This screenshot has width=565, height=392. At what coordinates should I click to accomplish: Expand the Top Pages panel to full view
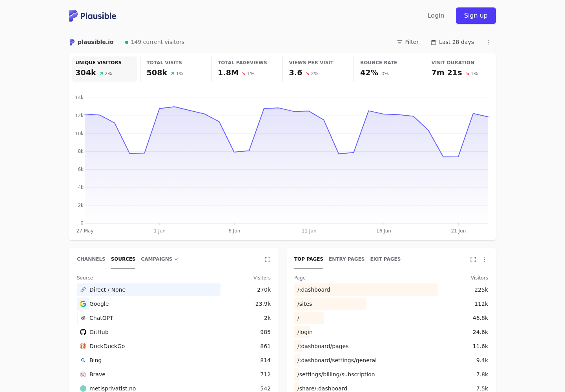pos(473,260)
